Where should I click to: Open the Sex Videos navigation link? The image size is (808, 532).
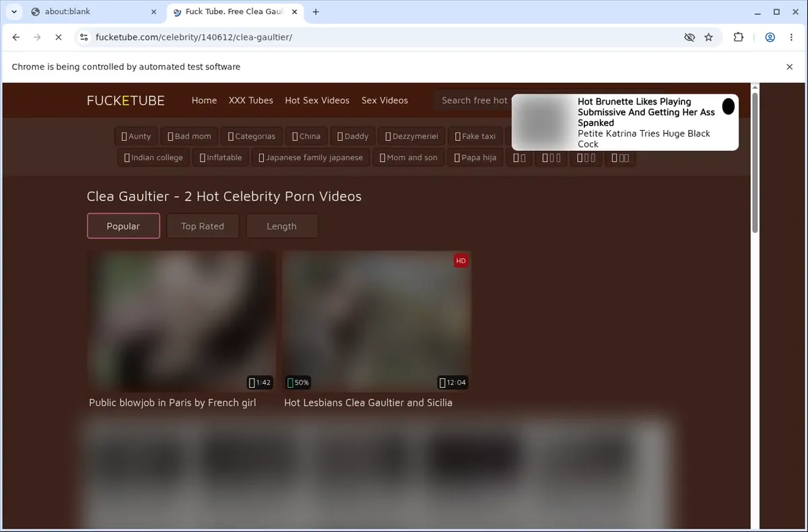click(384, 100)
